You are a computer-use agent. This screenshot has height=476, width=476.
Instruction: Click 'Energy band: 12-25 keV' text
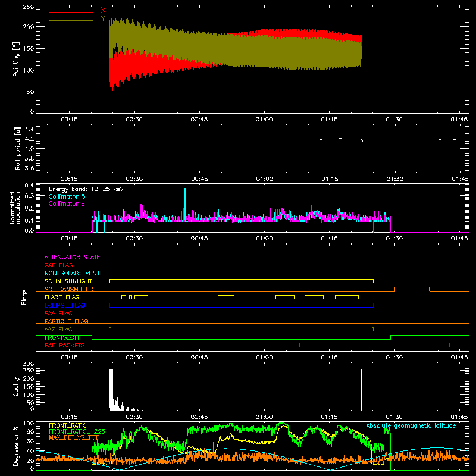tap(86, 189)
